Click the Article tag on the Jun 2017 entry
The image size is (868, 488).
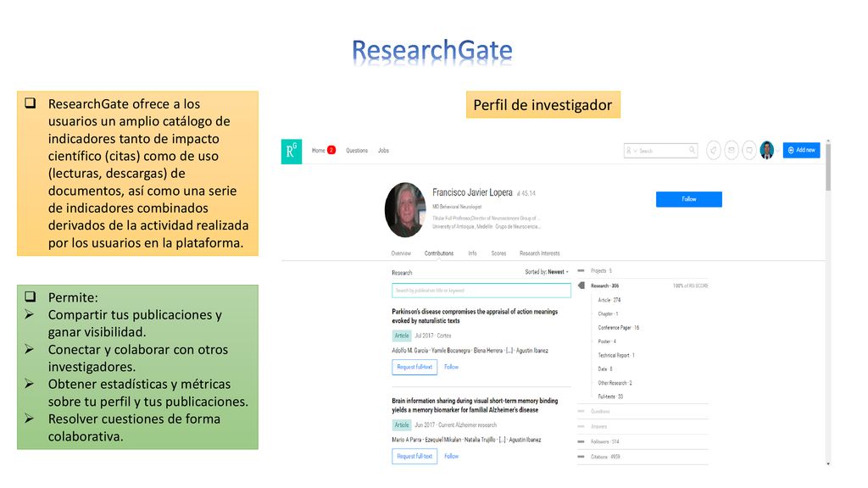tap(401, 425)
